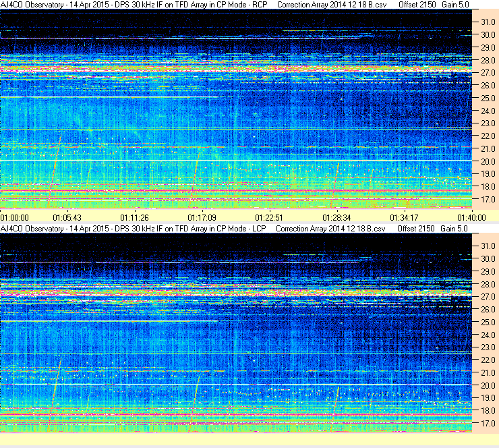The image size is (499, 448).
Task: Click the 01:34:17 time axis label
Action: pyautogui.click(x=404, y=218)
